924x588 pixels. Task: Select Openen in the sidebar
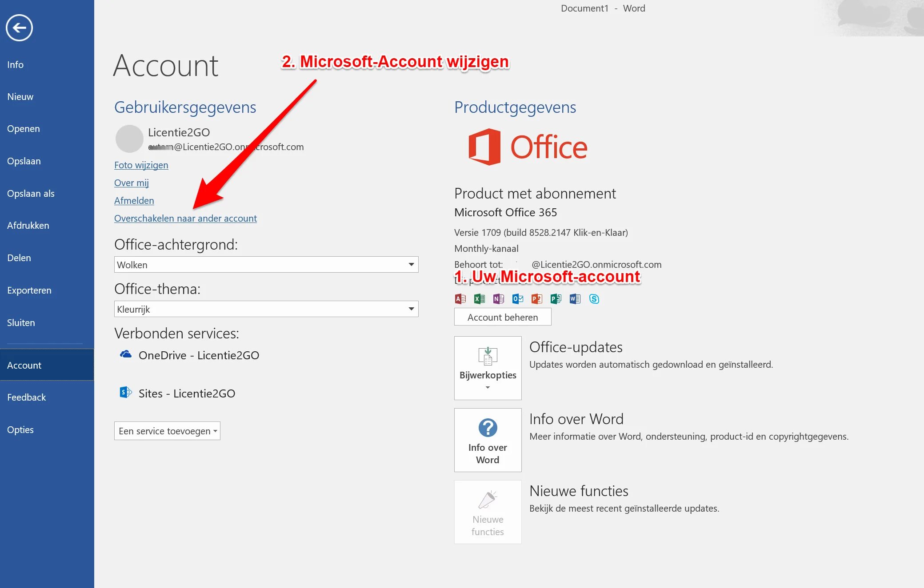(x=47, y=129)
